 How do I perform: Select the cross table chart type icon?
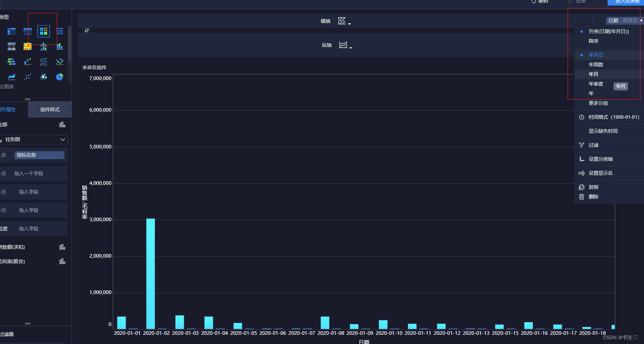[x=28, y=31]
